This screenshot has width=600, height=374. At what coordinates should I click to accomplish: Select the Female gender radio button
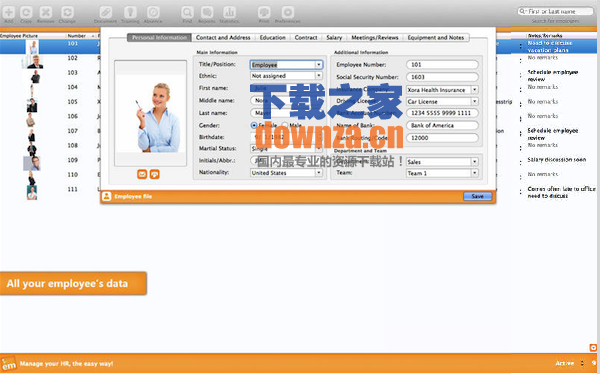pyautogui.click(x=254, y=126)
